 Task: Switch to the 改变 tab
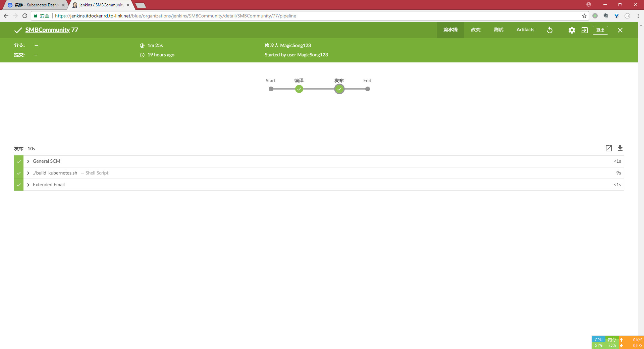click(475, 30)
